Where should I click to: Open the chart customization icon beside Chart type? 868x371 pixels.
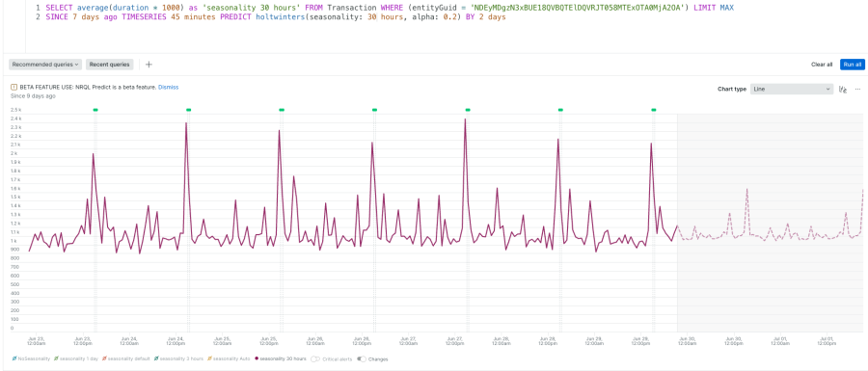pyautogui.click(x=843, y=89)
